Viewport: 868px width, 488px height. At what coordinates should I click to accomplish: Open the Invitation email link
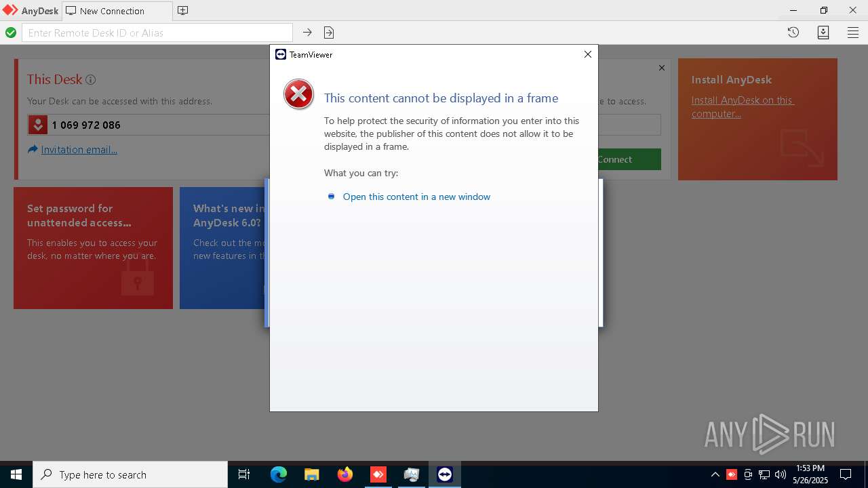(79, 150)
